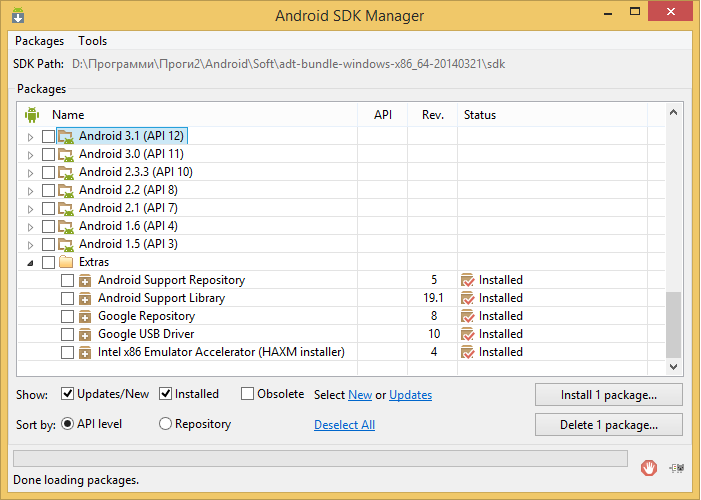701x500 pixels.
Task: Click the SDK Path text field
Action: tap(288, 64)
